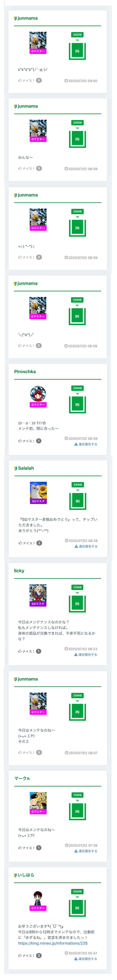This screenshot has height=980, width=117.
Task: Report Salalah's post with 違反報告する
Action: [86, 546]
